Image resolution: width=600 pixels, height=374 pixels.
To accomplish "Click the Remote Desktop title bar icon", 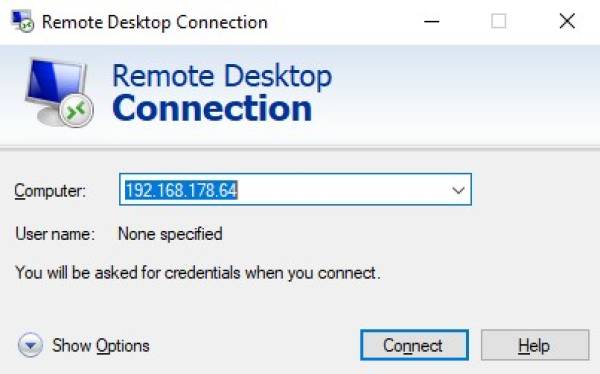I will pyautogui.click(x=23, y=22).
